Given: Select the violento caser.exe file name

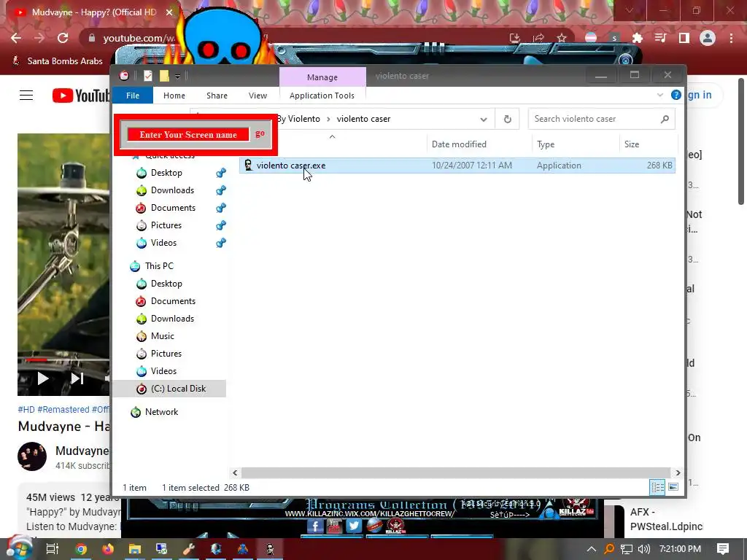Looking at the screenshot, I should 290,166.
